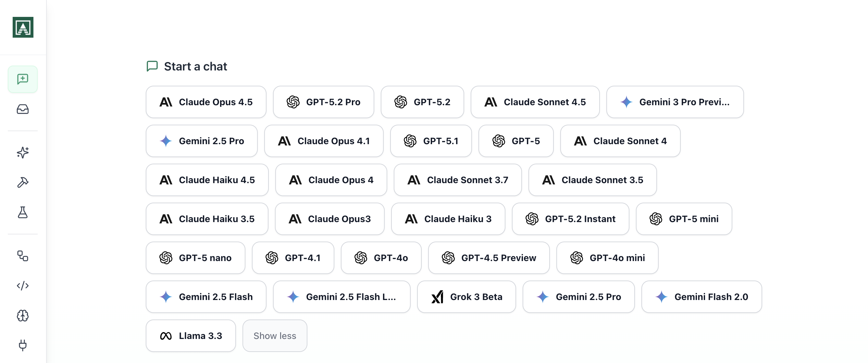Choose Claude Sonnet 3.7

[x=458, y=180]
